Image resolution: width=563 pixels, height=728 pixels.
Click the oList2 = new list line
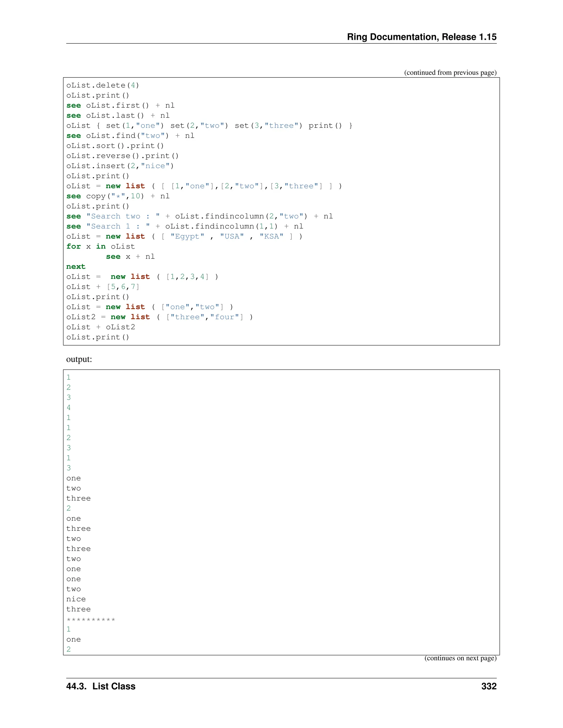pyautogui.click(x=159, y=317)
